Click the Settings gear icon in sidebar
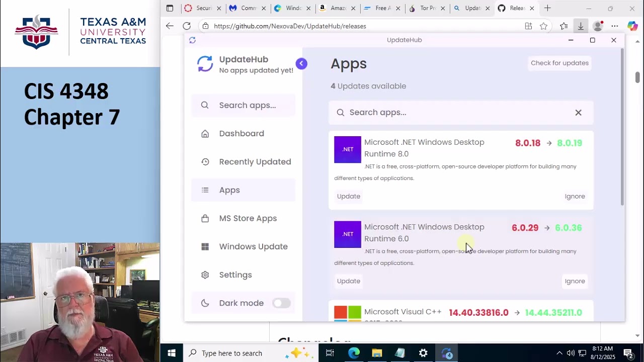 click(205, 275)
